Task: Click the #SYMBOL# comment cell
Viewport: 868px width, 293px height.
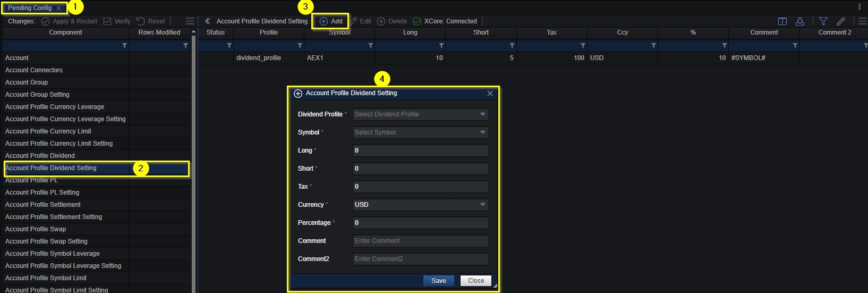Action: (x=764, y=58)
